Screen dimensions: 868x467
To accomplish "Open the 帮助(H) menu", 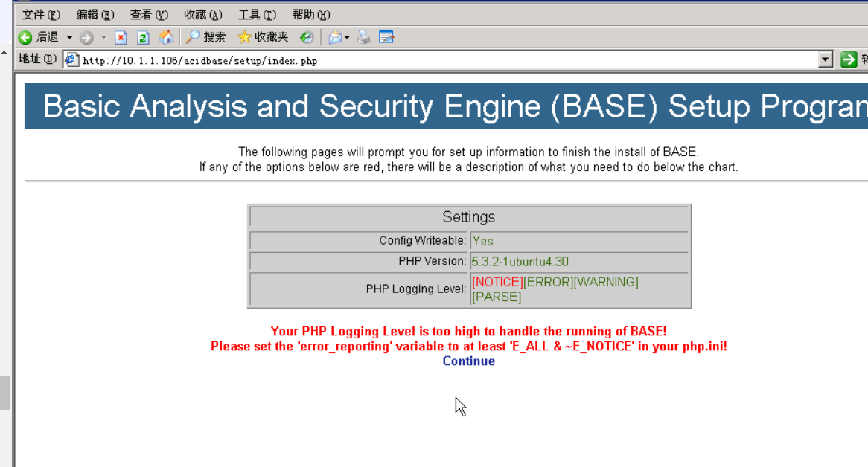I will pyautogui.click(x=311, y=15).
